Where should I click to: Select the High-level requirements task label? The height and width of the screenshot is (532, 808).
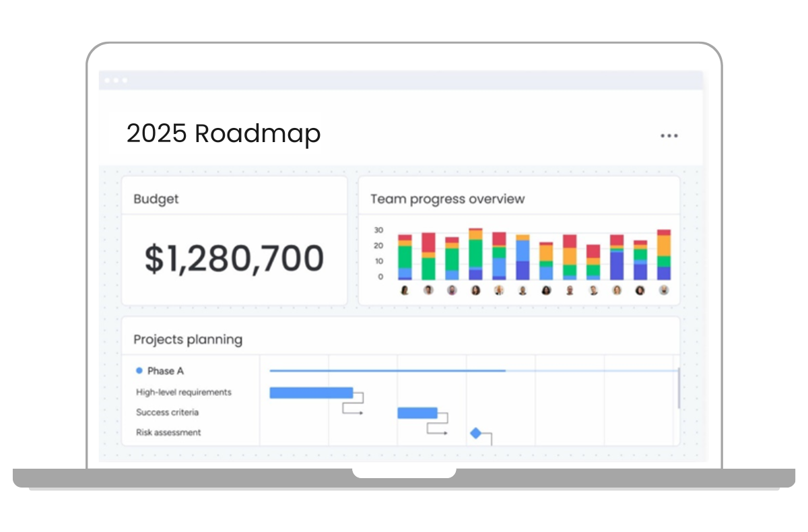tap(183, 392)
